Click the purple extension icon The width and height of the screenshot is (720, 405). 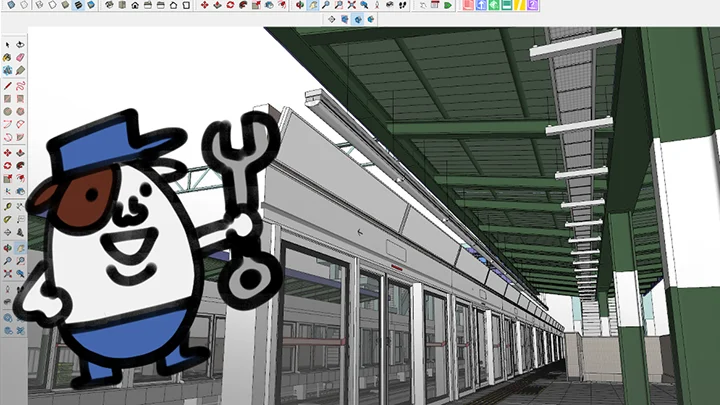tap(532, 5)
